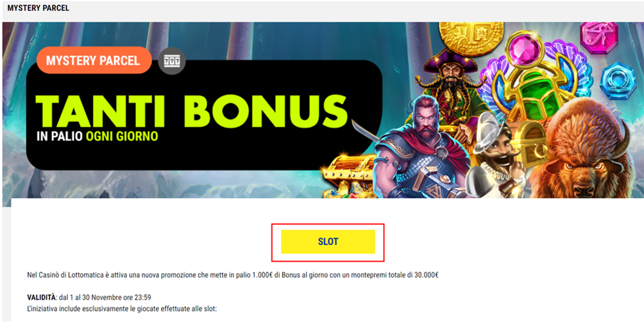Click the blue omega symbol gem

point(616,80)
